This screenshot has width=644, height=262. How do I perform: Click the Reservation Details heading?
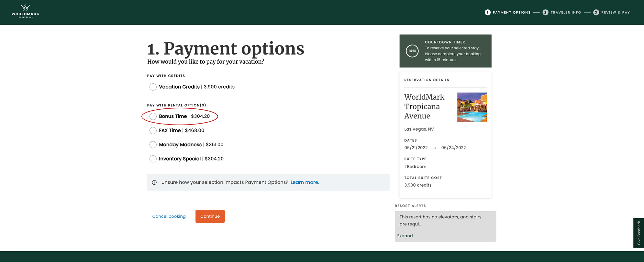tap(427, 80)
